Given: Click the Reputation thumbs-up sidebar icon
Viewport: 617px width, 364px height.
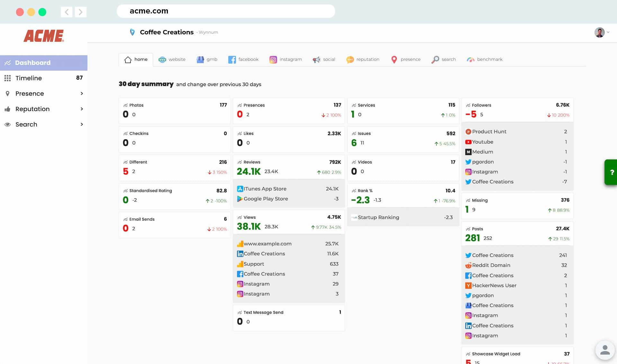Looking at the screenshot, I should [x=7, y=109].
